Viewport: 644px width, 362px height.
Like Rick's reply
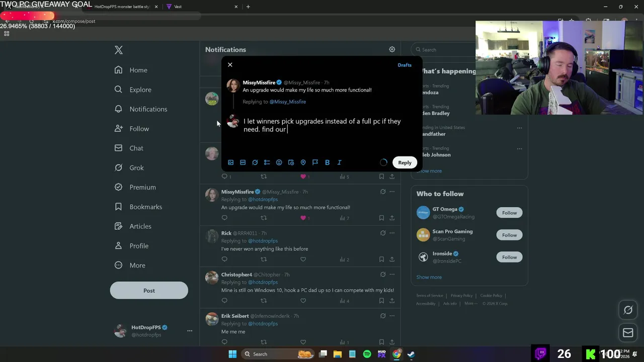[x=303, y=259]
